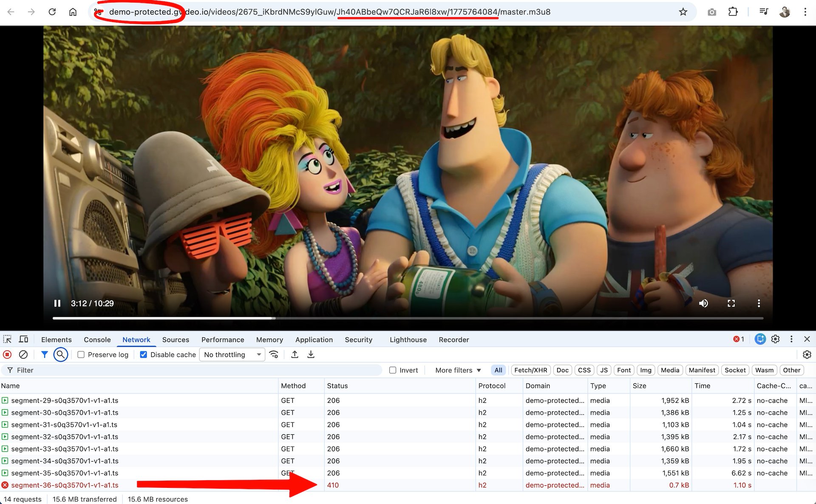The width and height of the screenshot is (816, 504).
Task: Filter requests by Manifest type
Action: [x=702, y=370]
